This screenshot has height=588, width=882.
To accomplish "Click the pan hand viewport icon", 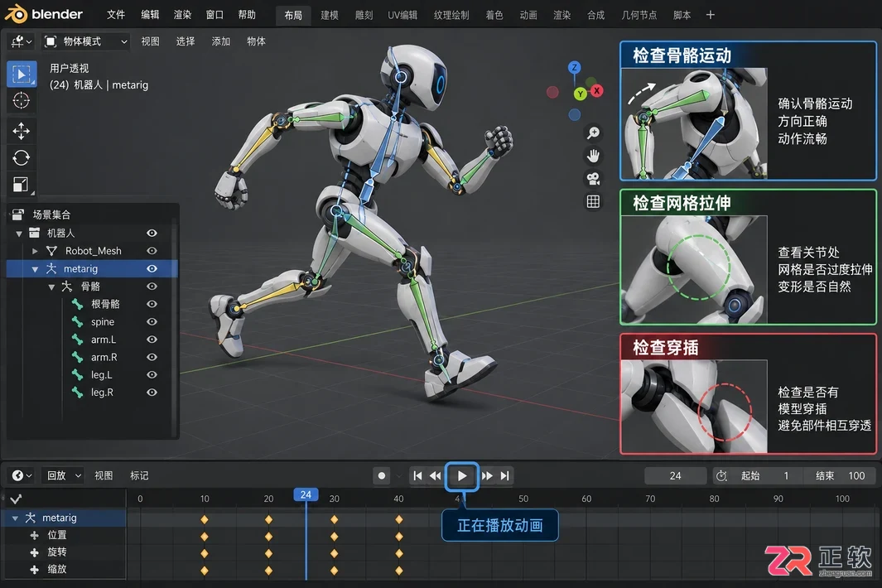I will tap(593, 156).
